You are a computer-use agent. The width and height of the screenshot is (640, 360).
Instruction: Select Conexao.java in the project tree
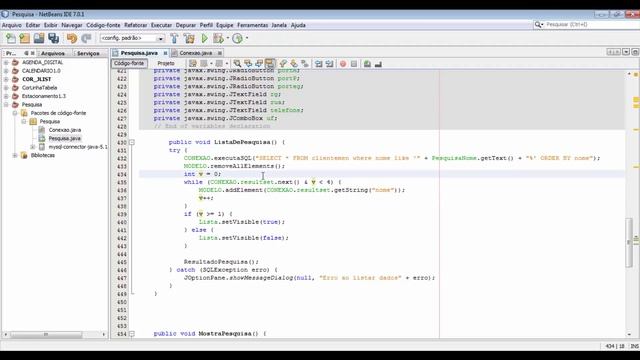(x=64, y=130)
